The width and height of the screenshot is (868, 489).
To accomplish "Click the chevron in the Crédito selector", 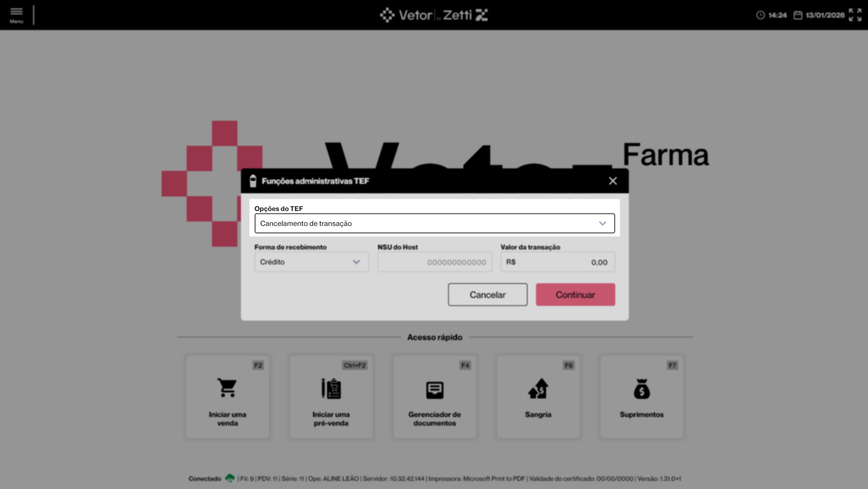I will point(357,262).
